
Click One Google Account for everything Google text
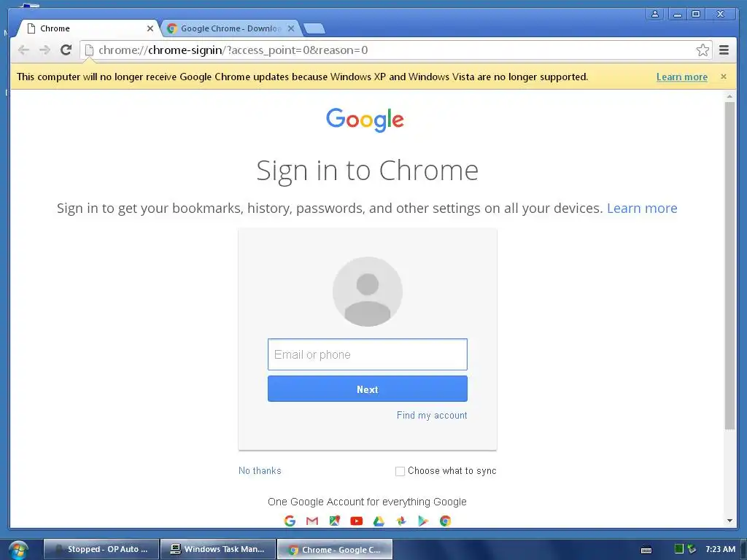click(x=367, y=502)
